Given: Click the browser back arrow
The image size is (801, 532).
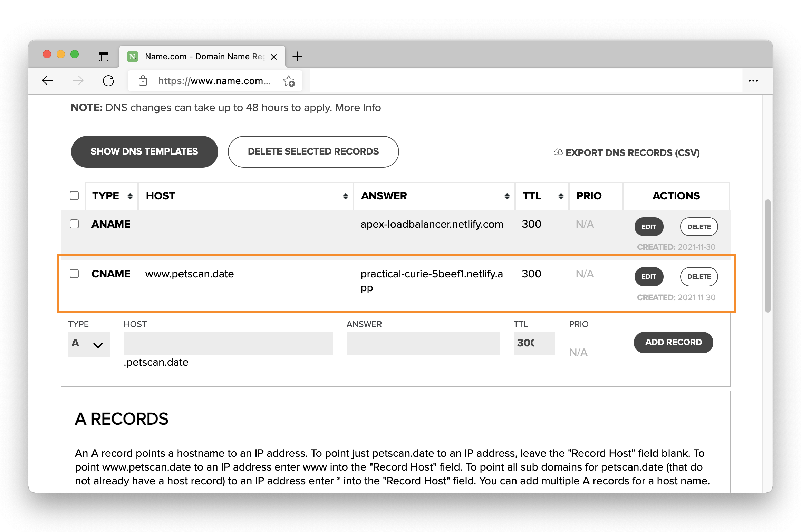Looking at the screenshot, I should 48,81.
